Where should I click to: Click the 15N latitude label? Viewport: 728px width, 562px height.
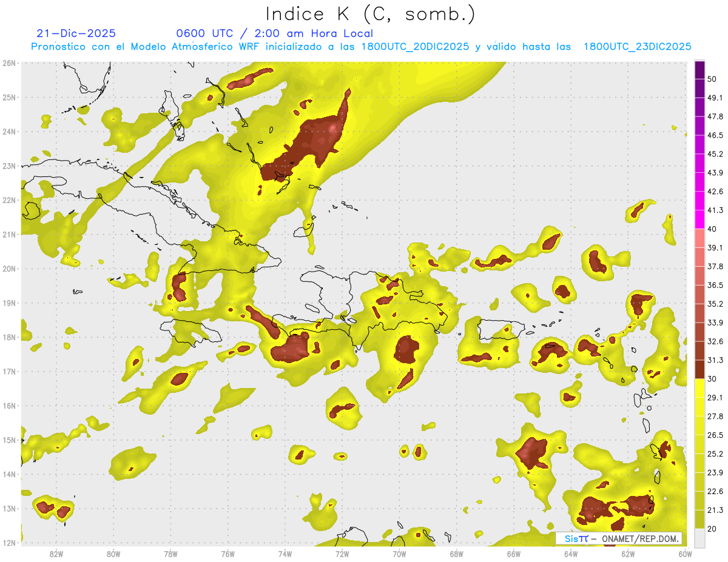pyautogui.click(x=9, y=440)
